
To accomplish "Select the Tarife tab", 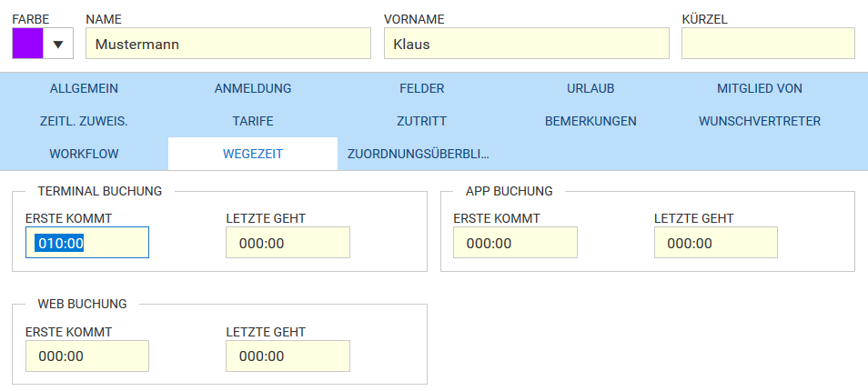I will click(x=253, y=121).
